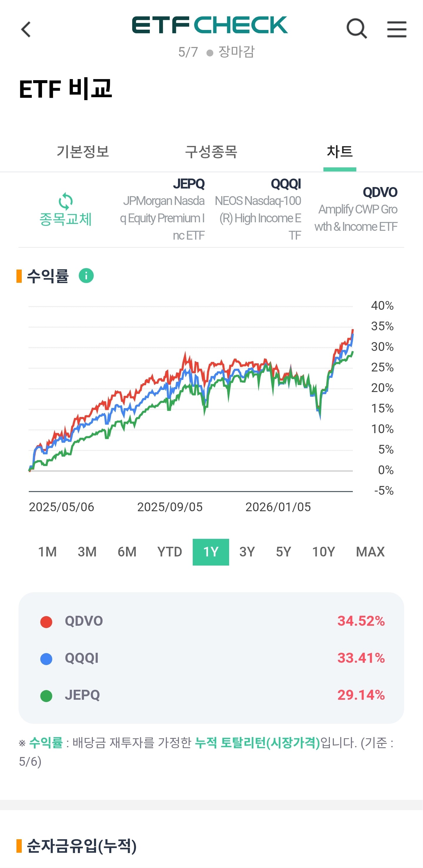This screenshot has height=868, width=423.
Task: Open the 수익률 info icon
Action: [x=86, y=276]
